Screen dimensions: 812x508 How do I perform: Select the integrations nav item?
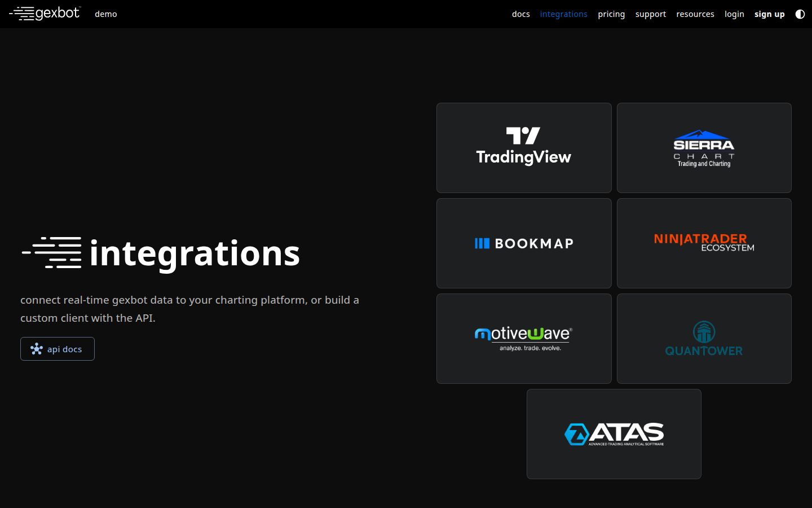click(564, 14)
